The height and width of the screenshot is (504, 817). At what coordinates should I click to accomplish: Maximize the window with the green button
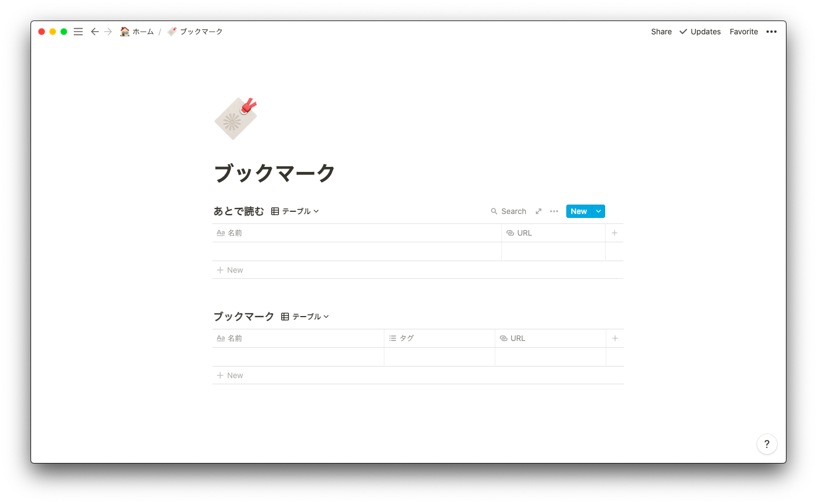click(64, 32)
